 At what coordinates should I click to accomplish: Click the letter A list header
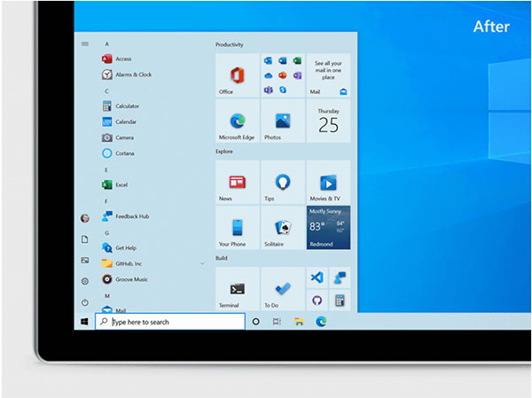tap(107, 44)
